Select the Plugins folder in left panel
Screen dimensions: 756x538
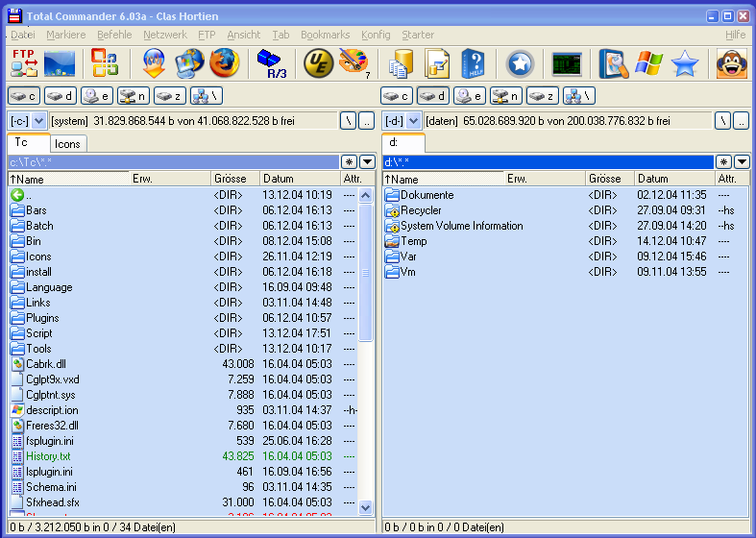[183, 318]
